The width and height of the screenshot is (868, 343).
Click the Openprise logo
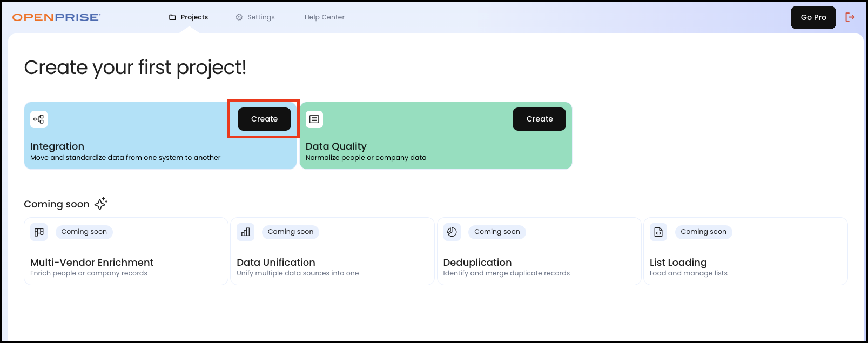56,17
